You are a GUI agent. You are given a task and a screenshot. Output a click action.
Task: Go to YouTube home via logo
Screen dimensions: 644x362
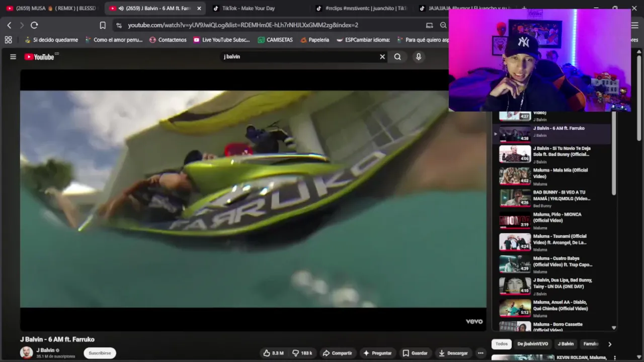(39, 57)
